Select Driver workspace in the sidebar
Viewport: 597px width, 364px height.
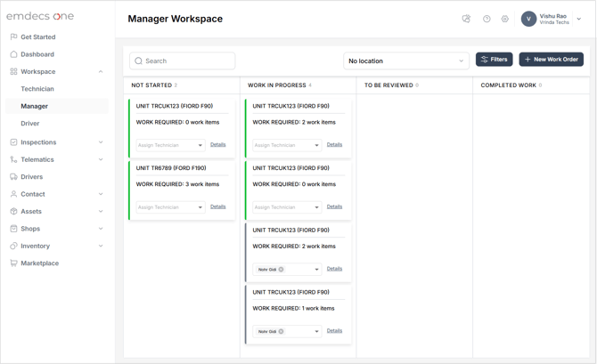30,124
